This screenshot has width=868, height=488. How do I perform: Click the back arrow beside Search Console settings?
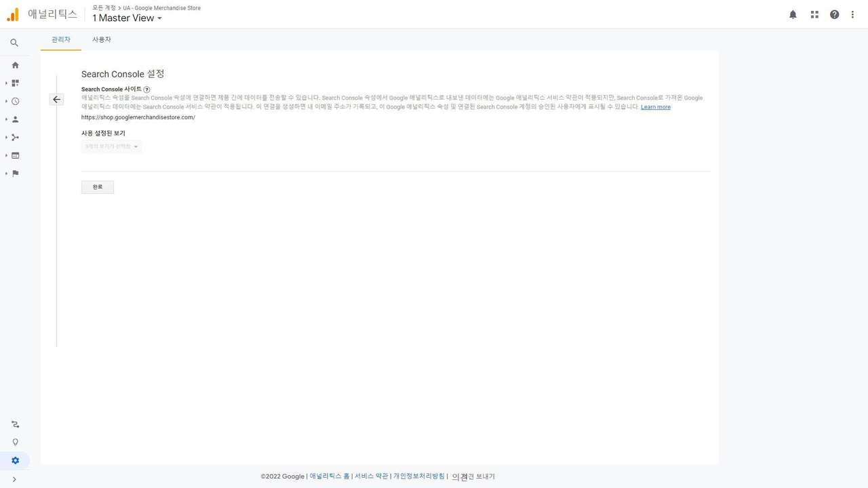(x=56, y=100)
